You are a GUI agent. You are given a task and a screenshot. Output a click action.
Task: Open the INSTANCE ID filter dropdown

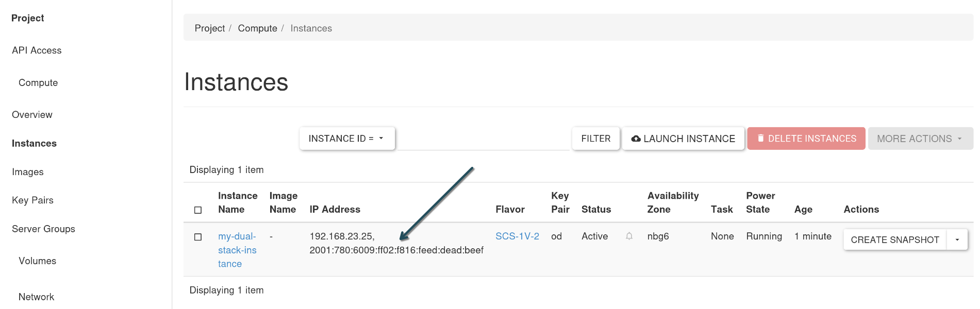[347, 139]
